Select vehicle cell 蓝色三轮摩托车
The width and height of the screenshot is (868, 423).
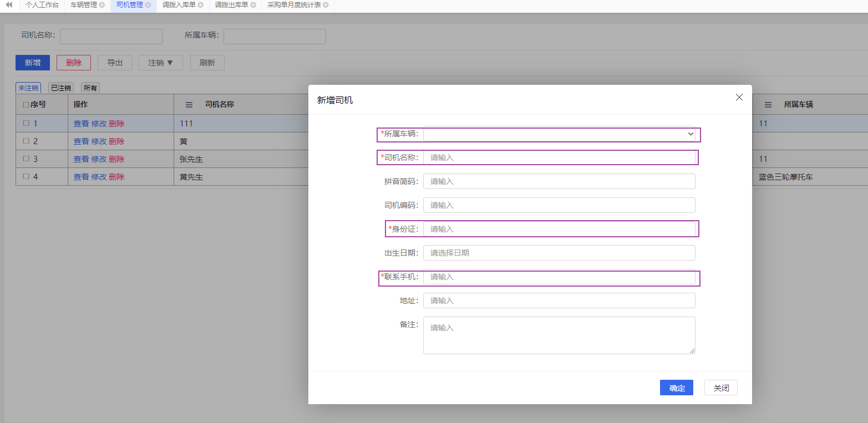point(786,177)
